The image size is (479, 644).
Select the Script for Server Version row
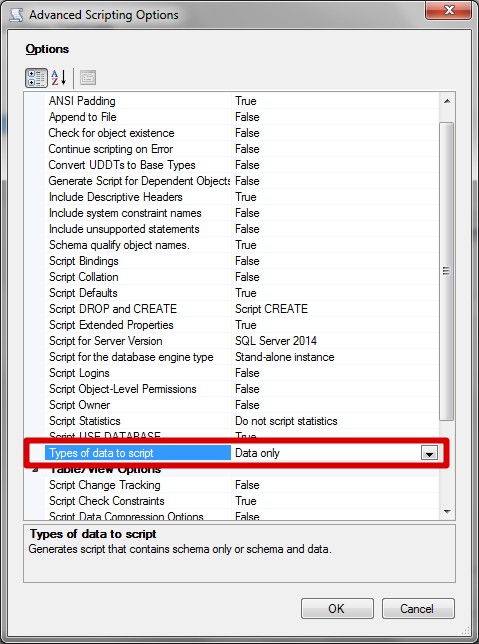242,341
